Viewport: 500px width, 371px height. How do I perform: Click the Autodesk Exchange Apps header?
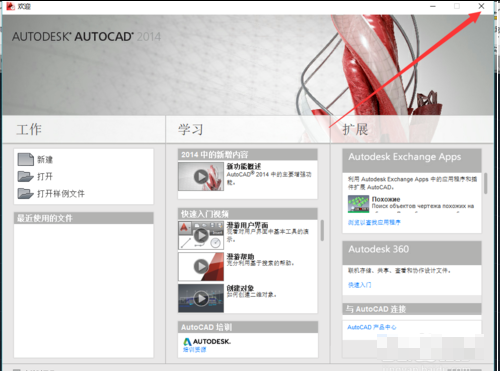click(x=412, y=160)
